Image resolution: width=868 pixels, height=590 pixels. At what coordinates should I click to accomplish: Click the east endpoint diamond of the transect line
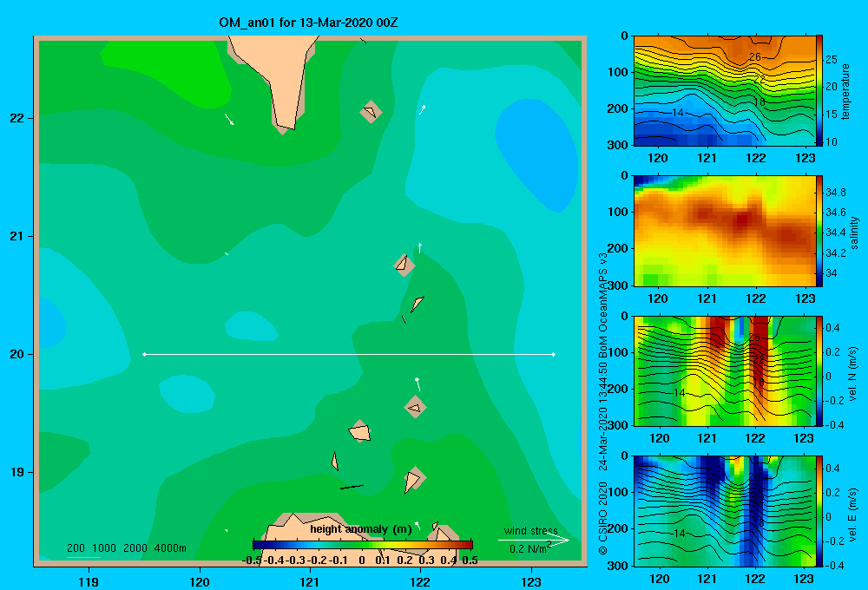tap(554, 354)
